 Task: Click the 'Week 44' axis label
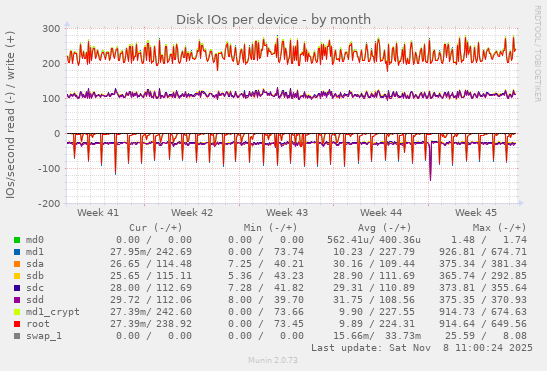[x=381, y=213]
